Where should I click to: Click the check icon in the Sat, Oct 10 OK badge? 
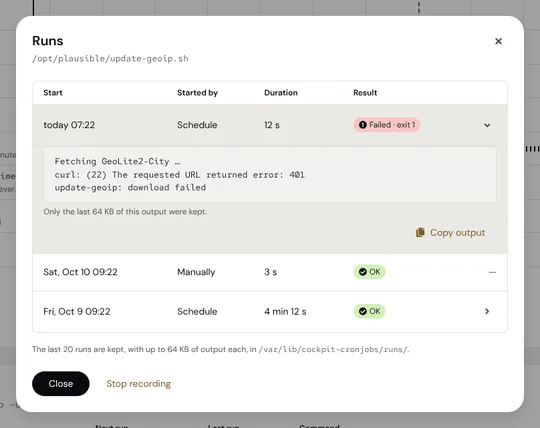362,272
